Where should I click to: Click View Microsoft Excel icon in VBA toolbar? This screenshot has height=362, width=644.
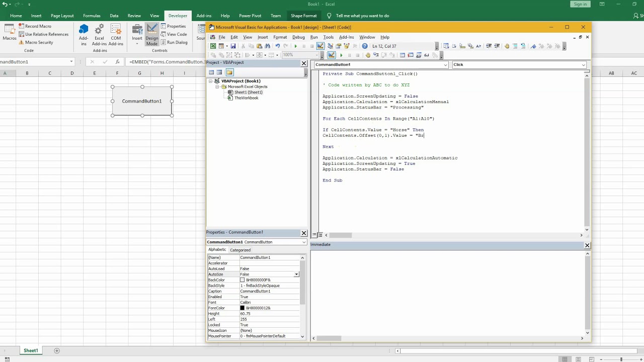coord(213,46)
